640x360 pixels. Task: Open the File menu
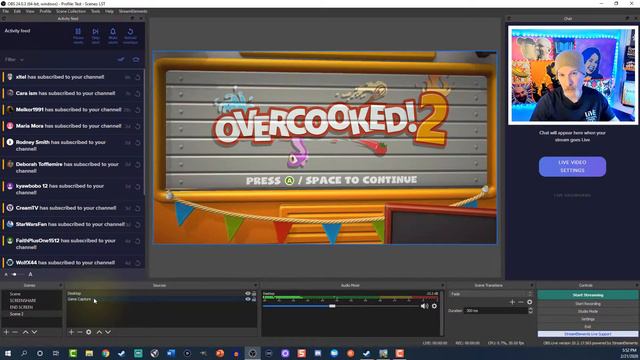pos(5,11)
